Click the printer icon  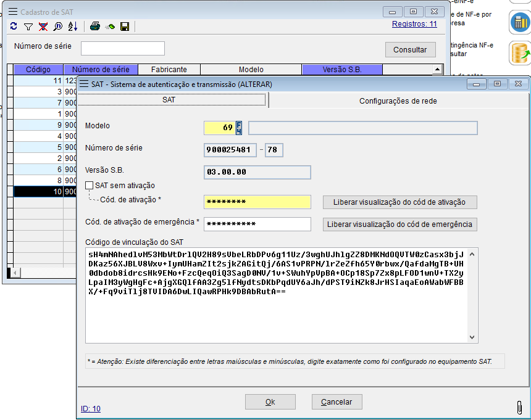click(95, 27)
